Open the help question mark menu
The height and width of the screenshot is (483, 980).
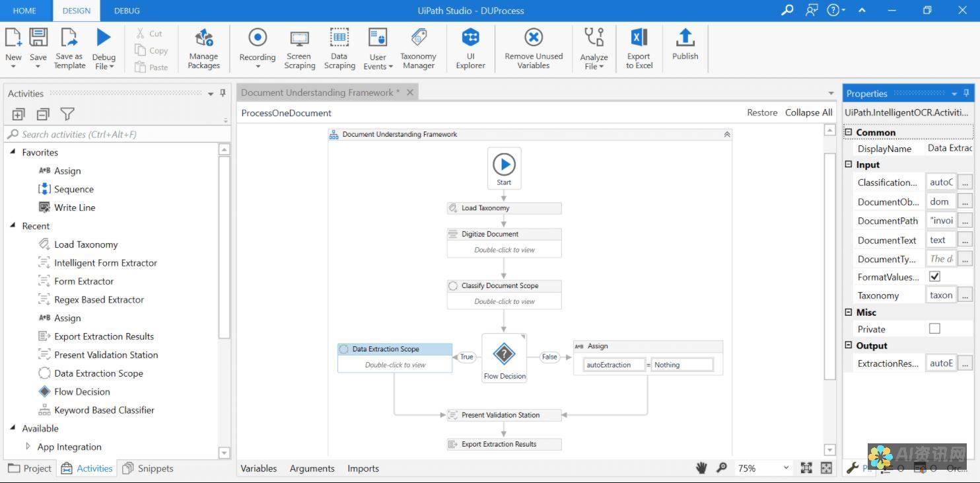(x=836, y=10)
